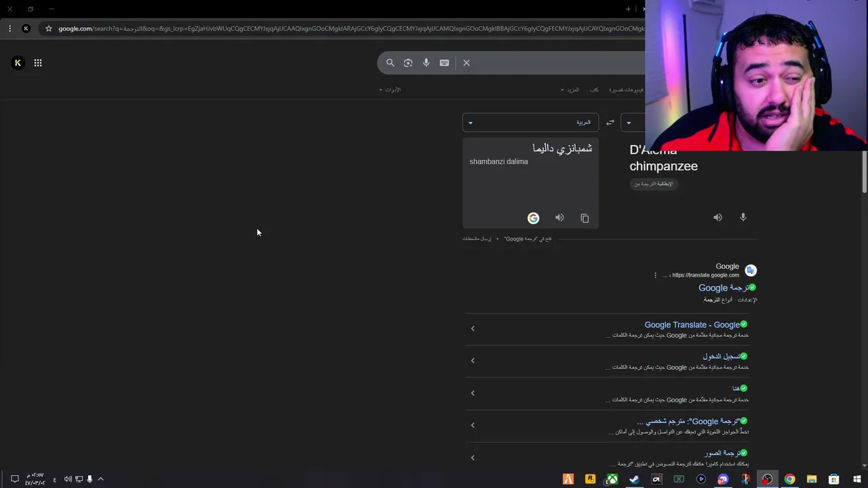Click the Google Translate favicon in result
Image resolution: width=868 pixels, height=488 pixels.
point(751,270)
